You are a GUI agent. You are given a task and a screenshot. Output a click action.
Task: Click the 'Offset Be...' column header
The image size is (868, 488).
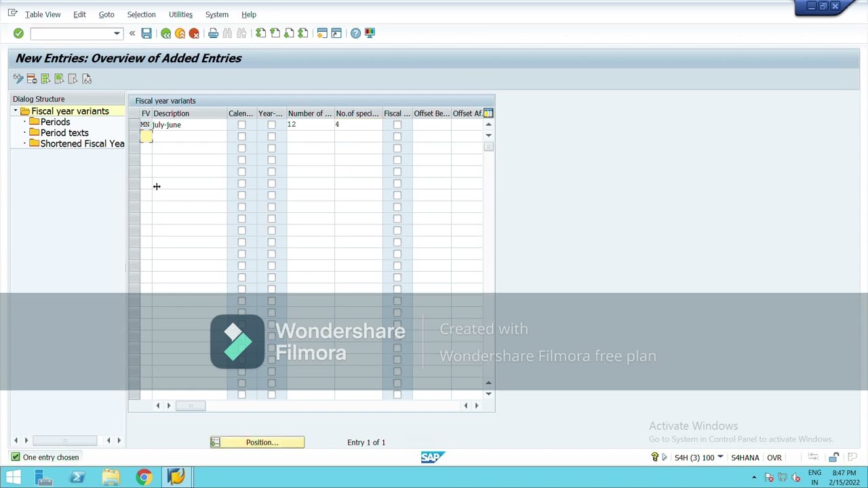tap(431, 113)
